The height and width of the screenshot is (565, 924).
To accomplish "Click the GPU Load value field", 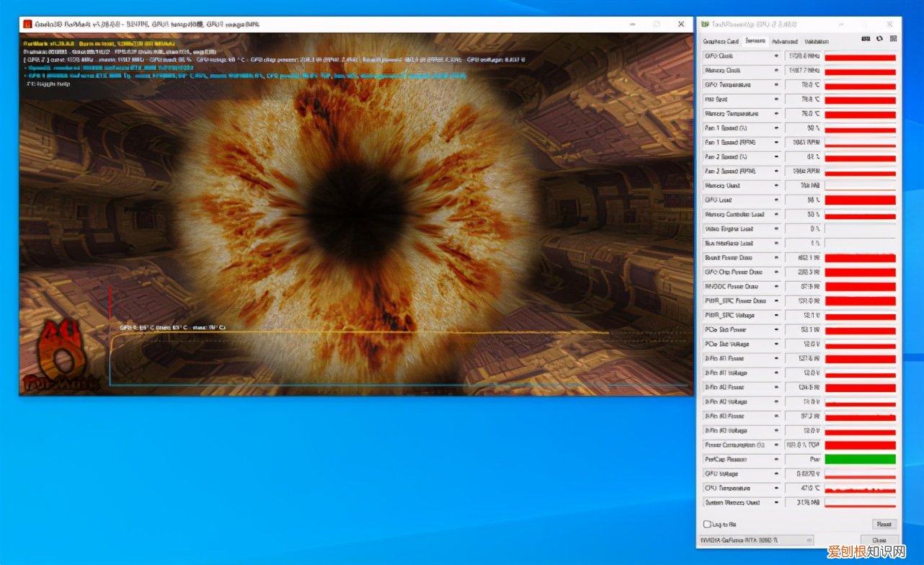I will point(803,200).
